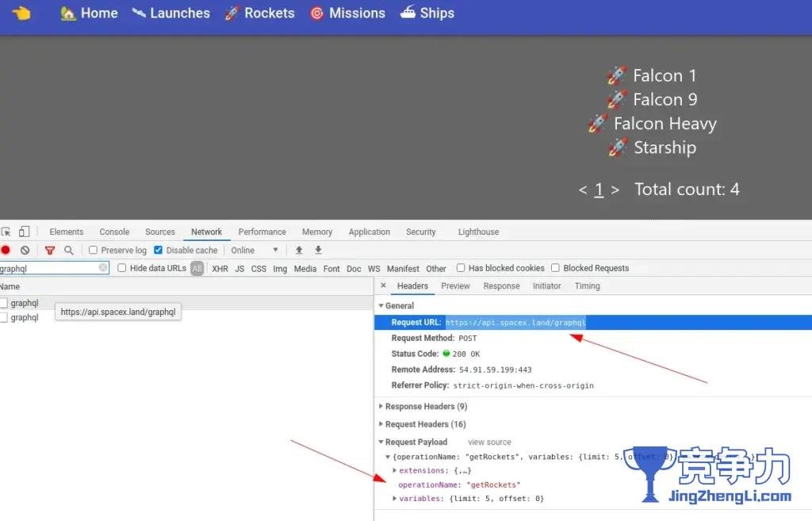Filter requests by XHR type
Screen dimensions: 812x521
tap(220, 268)
